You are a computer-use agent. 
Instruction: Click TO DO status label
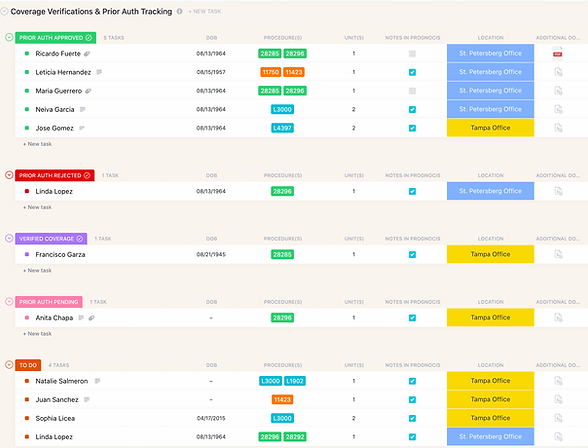(28, 365)
